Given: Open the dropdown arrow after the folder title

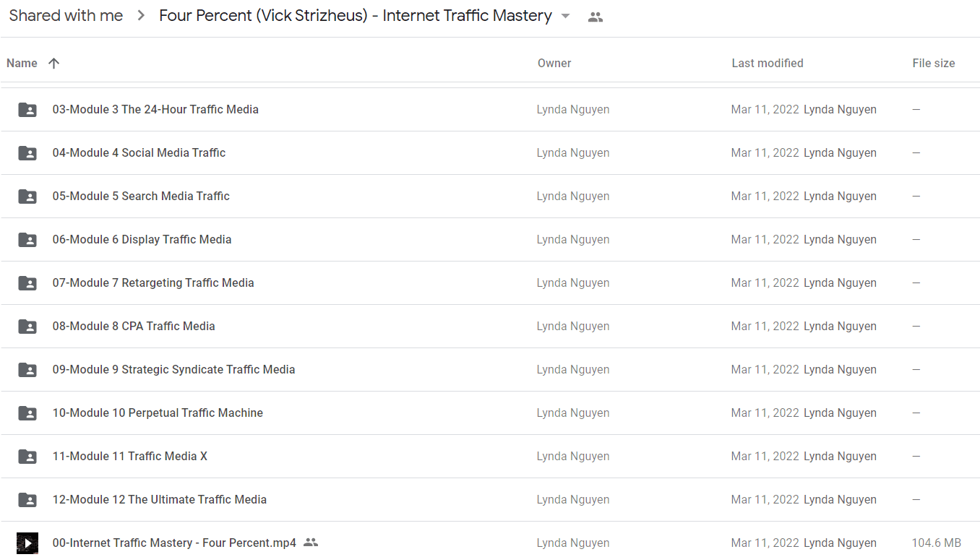Looking at the screenshot, I should [x=565, y=17].
